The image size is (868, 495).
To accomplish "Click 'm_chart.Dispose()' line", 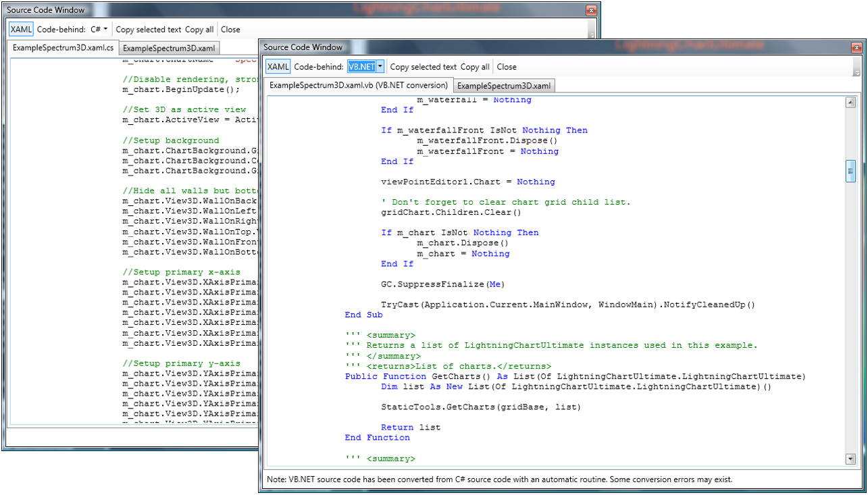I will 463,242.
